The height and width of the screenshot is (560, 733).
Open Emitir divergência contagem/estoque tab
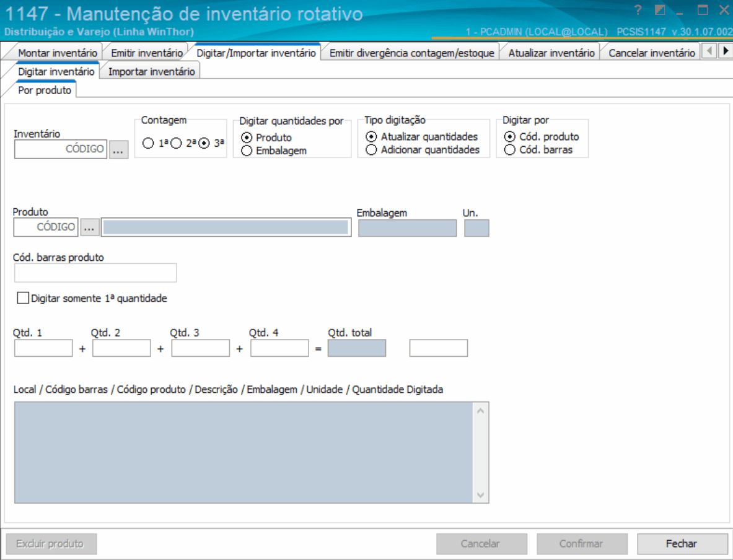(x=412, y=53)
